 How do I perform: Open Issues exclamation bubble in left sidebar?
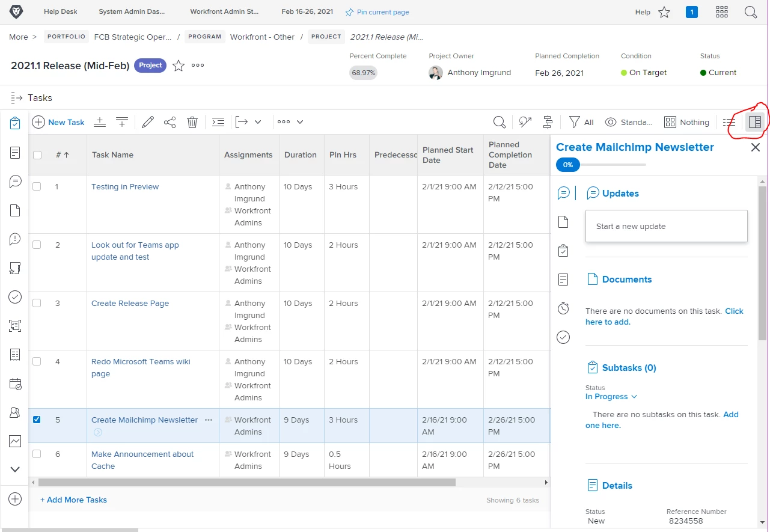point(16,239)
